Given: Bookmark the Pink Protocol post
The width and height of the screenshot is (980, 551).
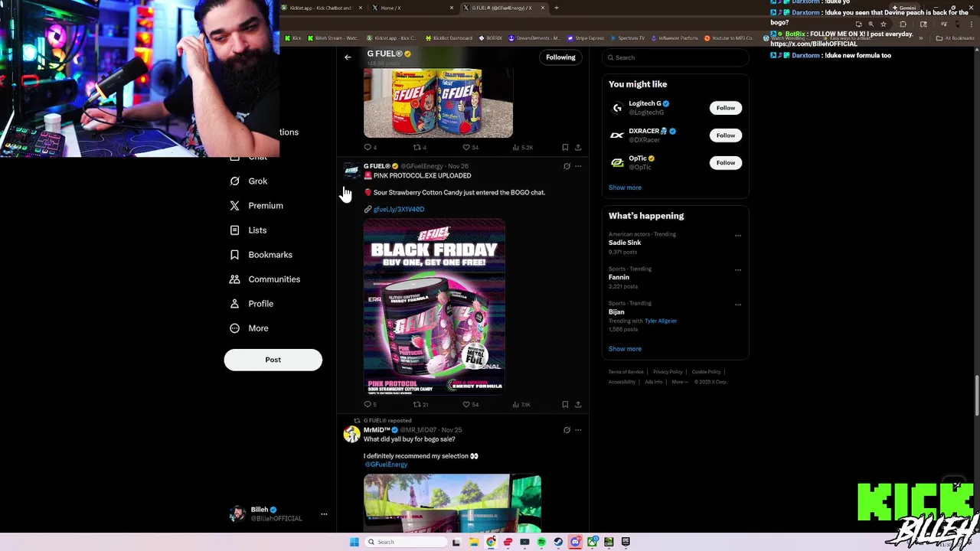Looking at the screenshot, I should coord(565,404).
